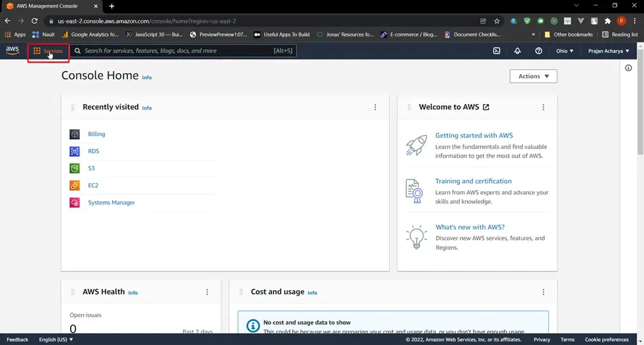
Task: Click the browser address bar URL
Action: [x=147, y=21]
